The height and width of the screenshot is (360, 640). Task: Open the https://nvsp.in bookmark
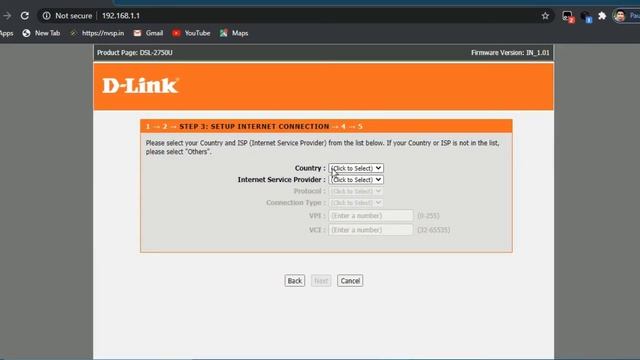[97, 33]
